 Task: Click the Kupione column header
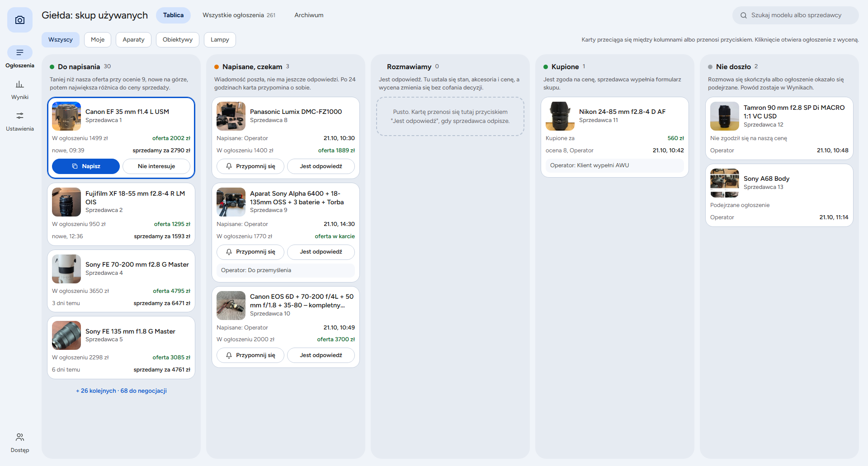tap(565, 67)
